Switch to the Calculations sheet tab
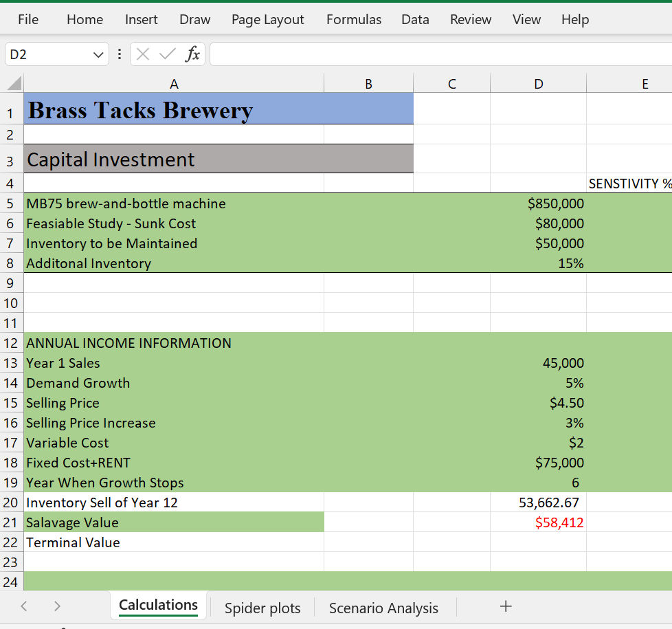 pyautogui.click(x=158, y=605)
